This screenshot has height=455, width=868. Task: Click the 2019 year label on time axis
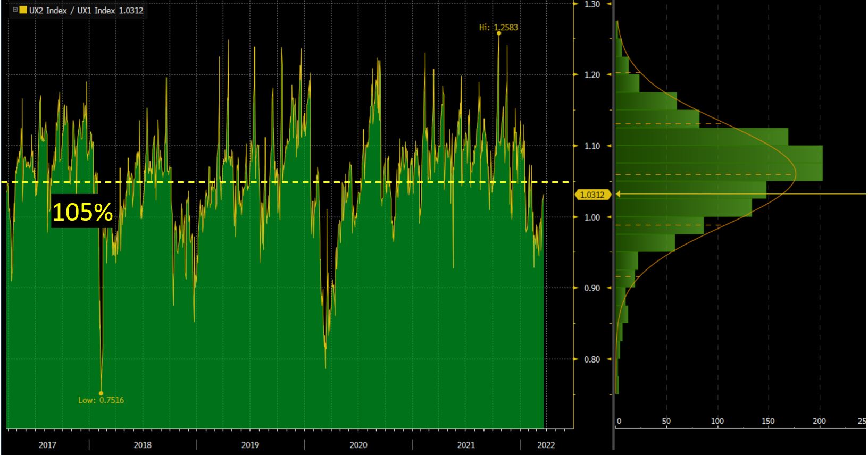pos(250,445)
